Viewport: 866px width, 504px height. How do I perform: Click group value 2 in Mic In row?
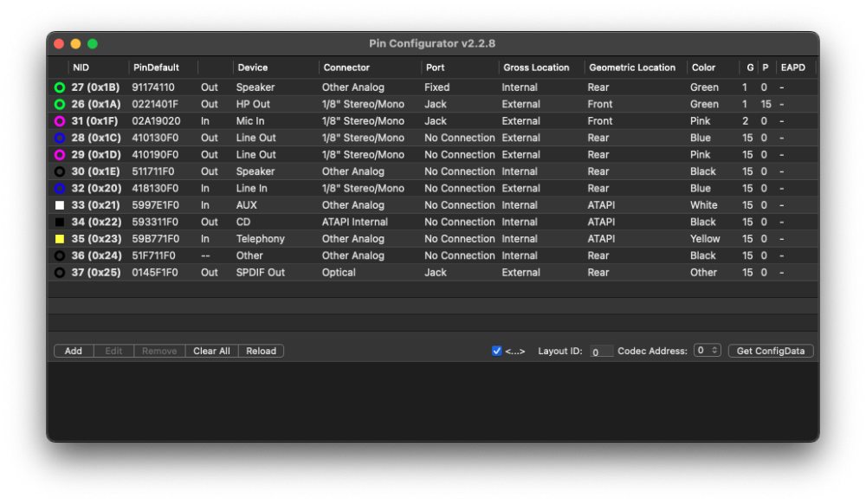[745, 121]
